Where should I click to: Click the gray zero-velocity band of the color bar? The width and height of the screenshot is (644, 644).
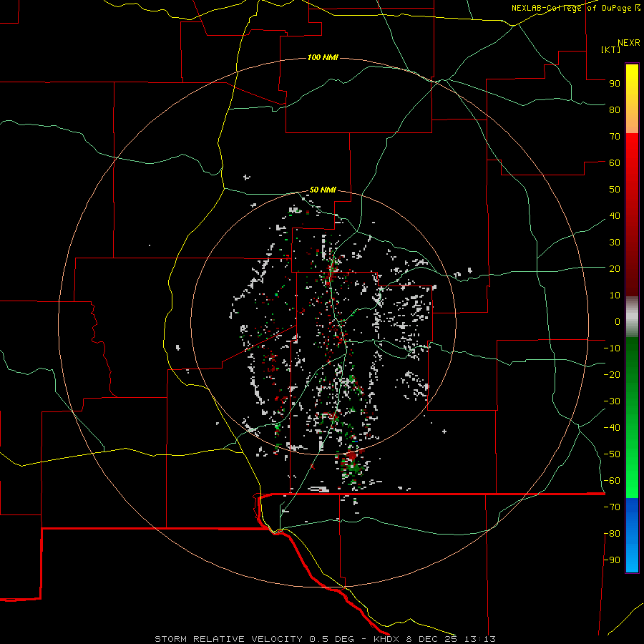[x=632, y=317]
